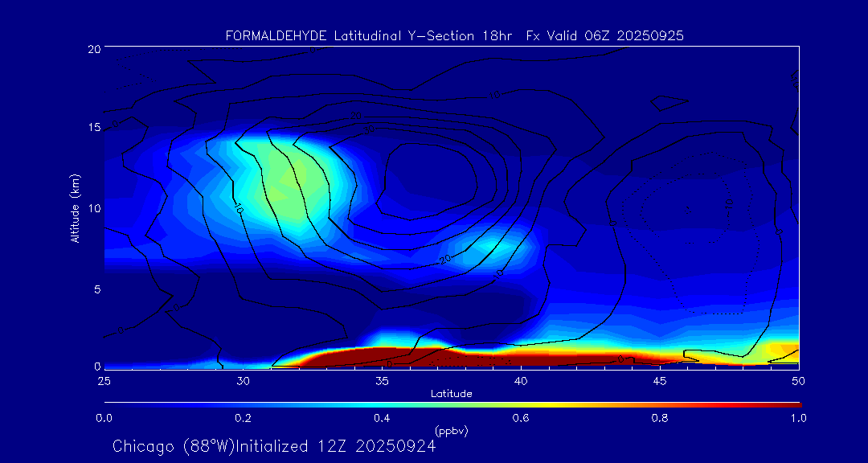Select the 0.8 colorbar tick label
Image resolution: width=868 pixels, height=463 pixels.
click(x=661, y=418)
